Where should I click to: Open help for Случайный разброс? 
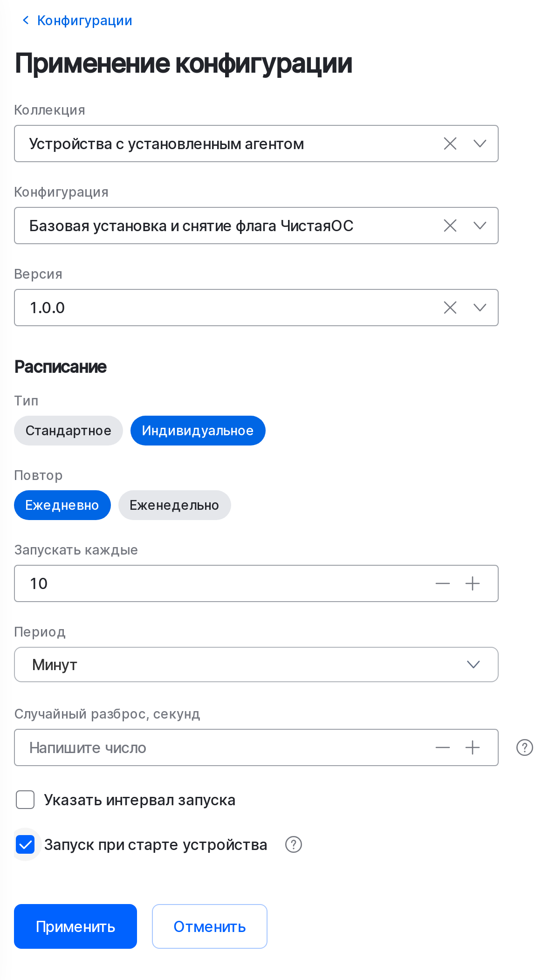pos(524,747)
